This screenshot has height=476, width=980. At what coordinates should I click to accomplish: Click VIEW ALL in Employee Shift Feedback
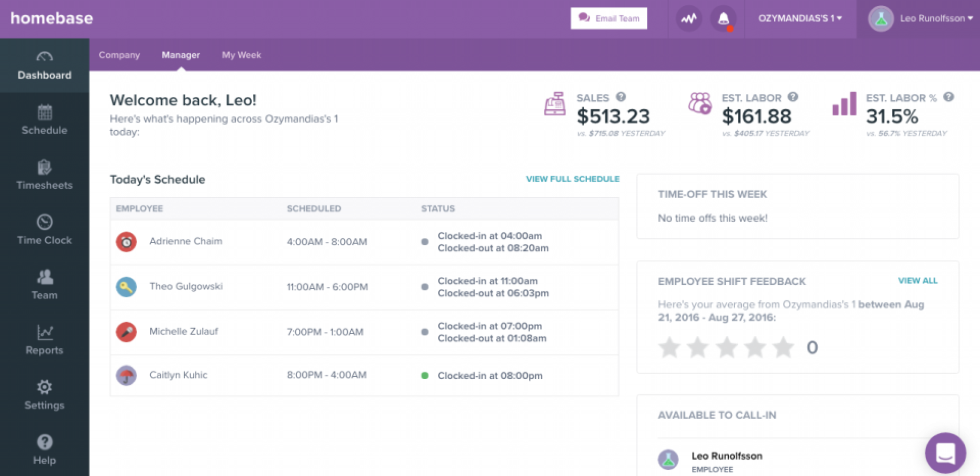point(917,281)
